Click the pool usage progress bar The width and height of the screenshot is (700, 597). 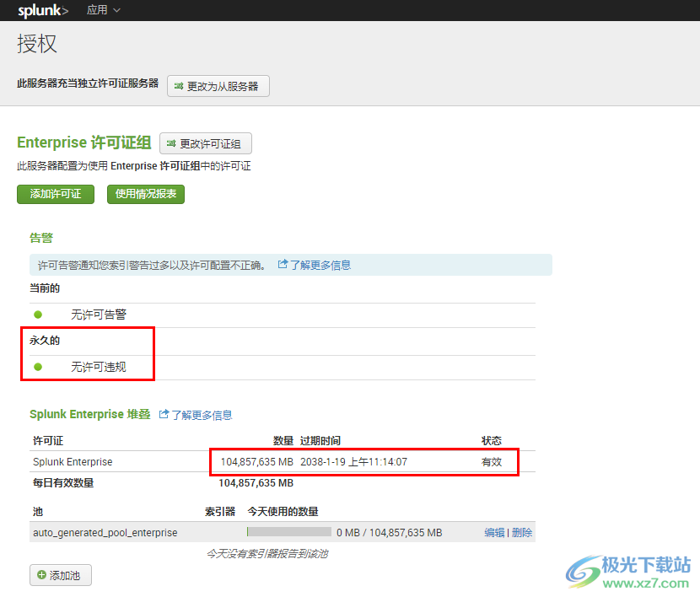pyautogui.click(x=289, y=532)
